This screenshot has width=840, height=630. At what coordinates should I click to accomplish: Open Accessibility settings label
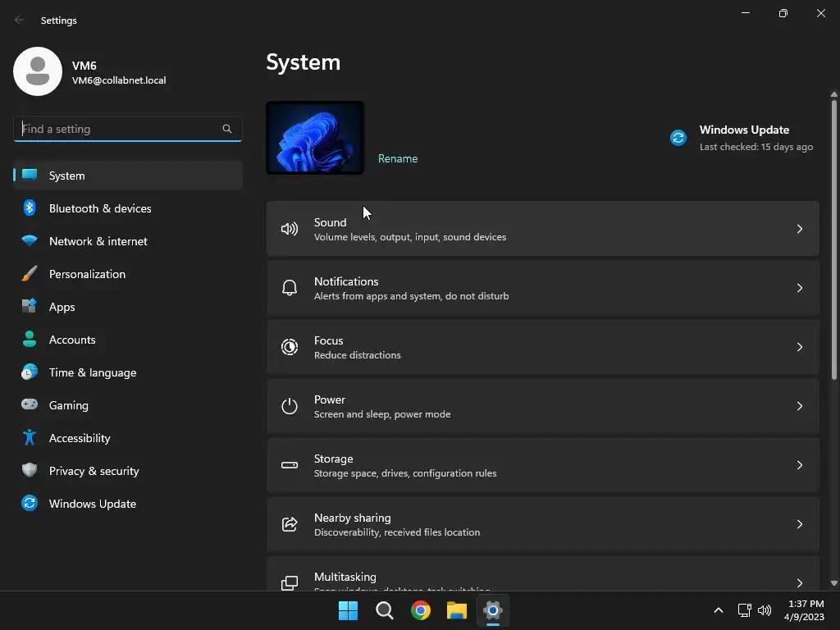(80, 438)
